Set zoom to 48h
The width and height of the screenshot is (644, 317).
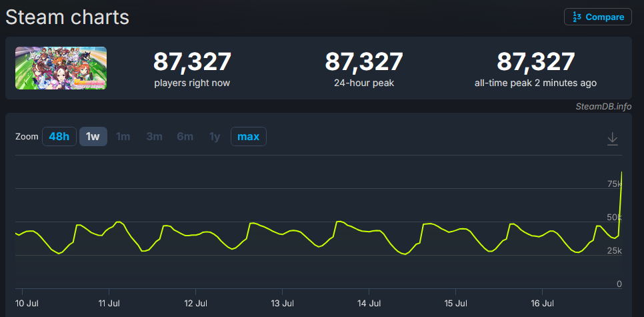(x=59, y=137)
